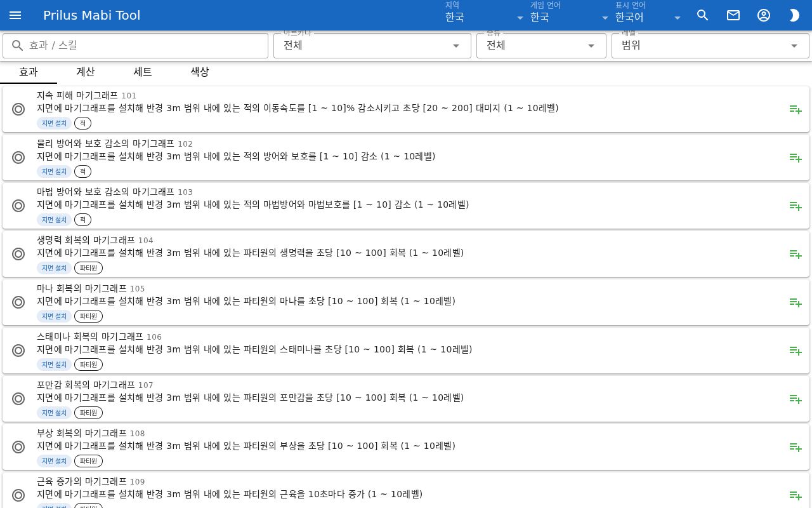Screen dimensions: 812x508
Task: Click 적 chip under 물리 방어와 보호 감소의 마기그래프
Action: click(x=82, y=171)
